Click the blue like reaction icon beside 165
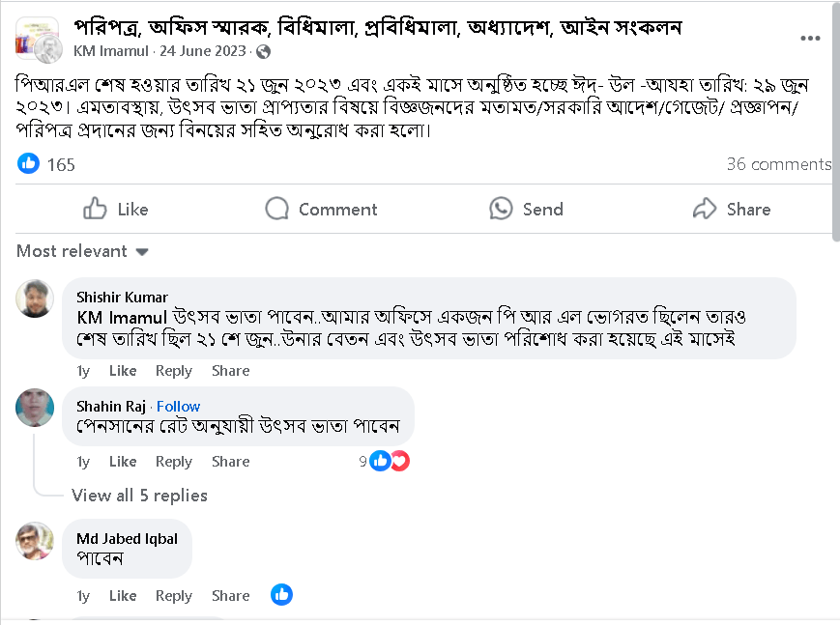840x625 pixels. [x=29, y=164]
